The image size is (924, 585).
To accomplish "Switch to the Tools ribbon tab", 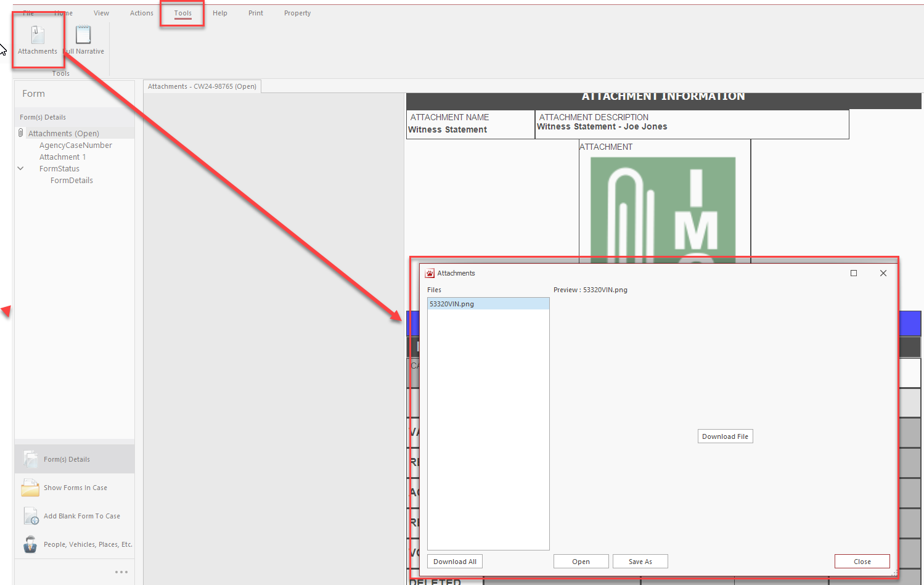I will tap(182, 13).
